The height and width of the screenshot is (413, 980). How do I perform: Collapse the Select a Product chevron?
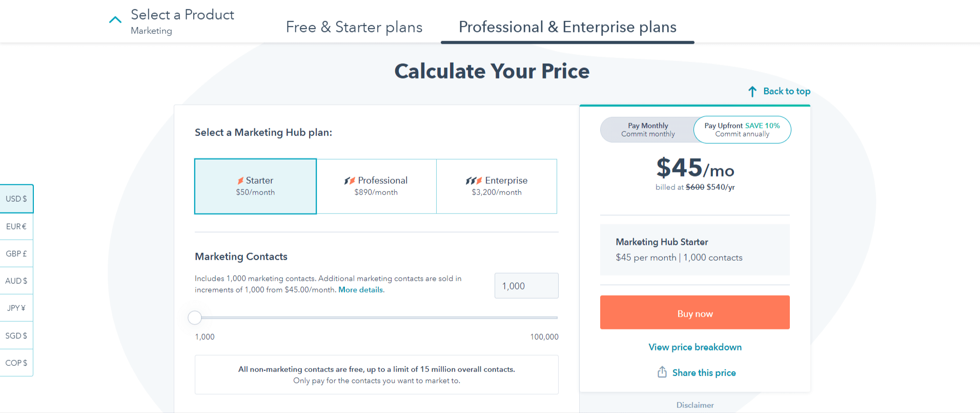115,20
